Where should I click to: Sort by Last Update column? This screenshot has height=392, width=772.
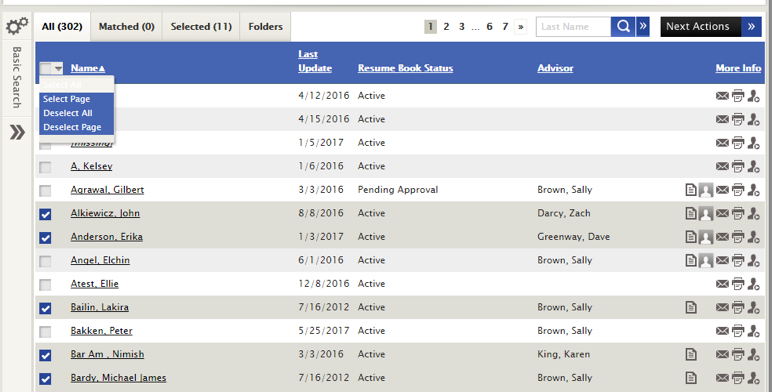click(x=315, y=61)
